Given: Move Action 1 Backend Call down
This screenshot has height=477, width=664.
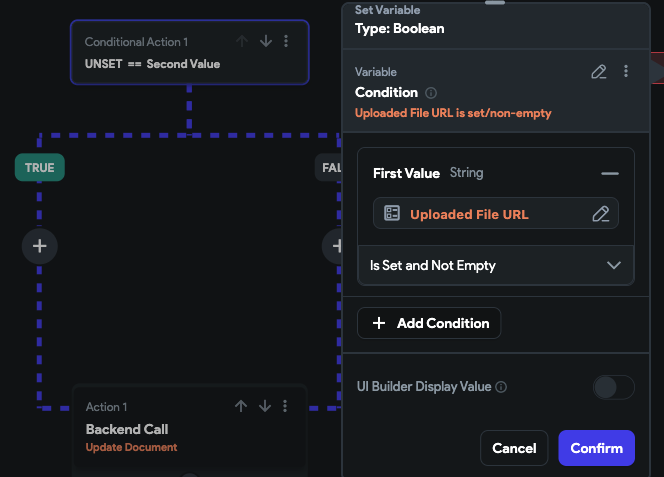Looking at the screenshot, I should 265,406.
